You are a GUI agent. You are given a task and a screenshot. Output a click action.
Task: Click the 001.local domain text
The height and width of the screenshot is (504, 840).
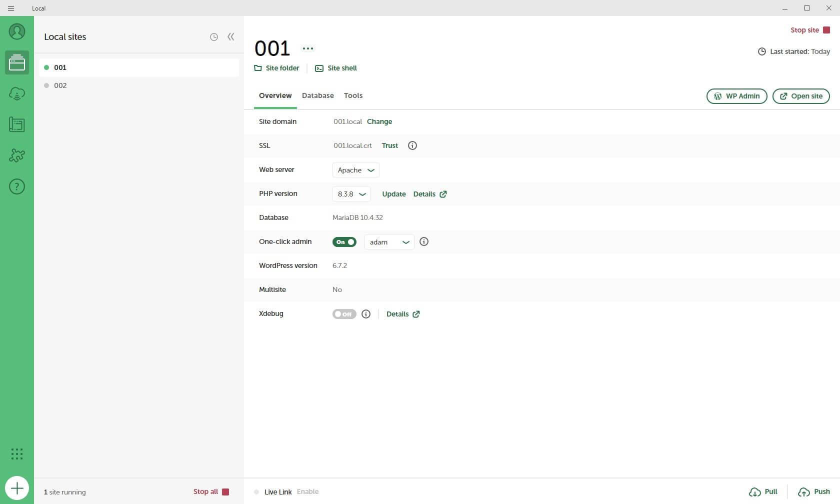347,121
